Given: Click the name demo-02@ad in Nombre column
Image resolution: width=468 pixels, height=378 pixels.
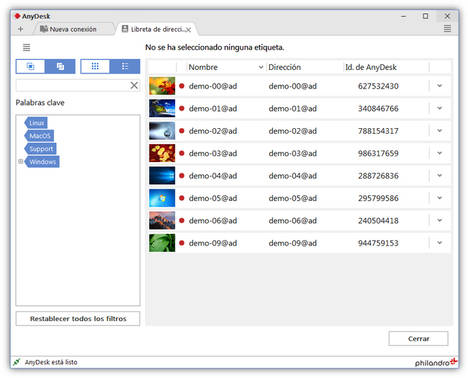Looking at the screenshot, I should [213, 131].
